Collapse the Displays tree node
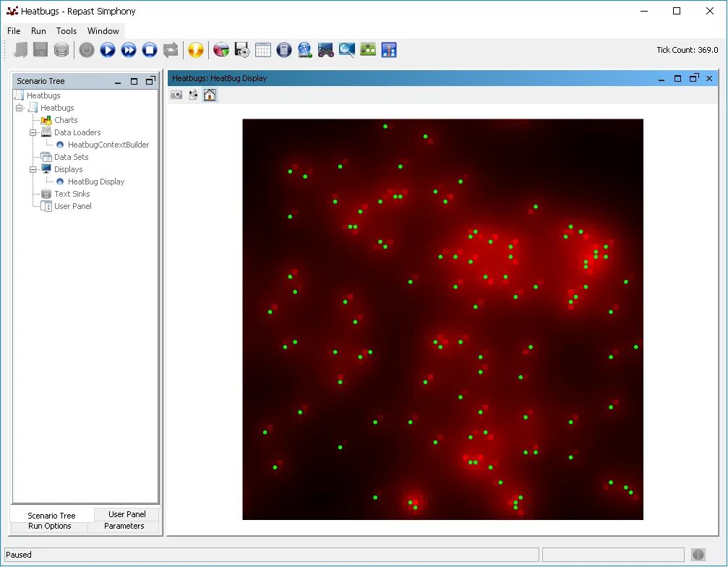Screen dimensions: 728x567 33,169
